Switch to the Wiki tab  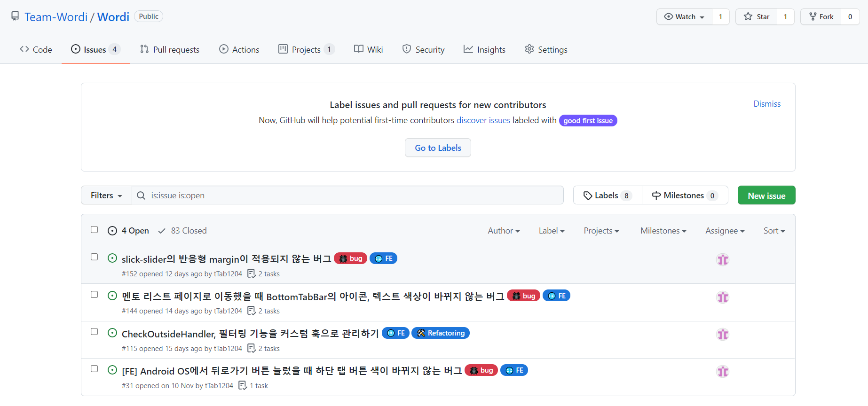click(x=369, y=49)
